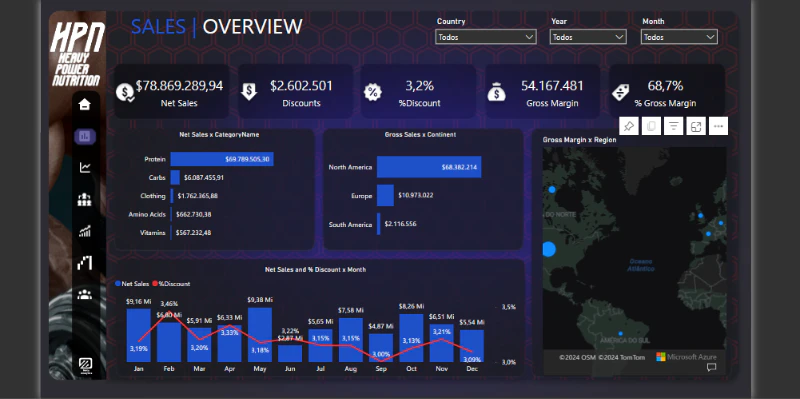Select the December net sales column

pos(472,346)
